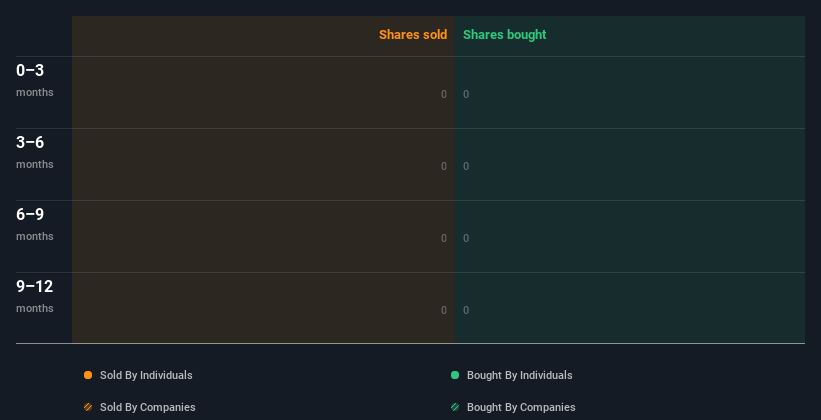Select the Shares bought column header
This screenshot has width=821, height=420.
point(504,35)
